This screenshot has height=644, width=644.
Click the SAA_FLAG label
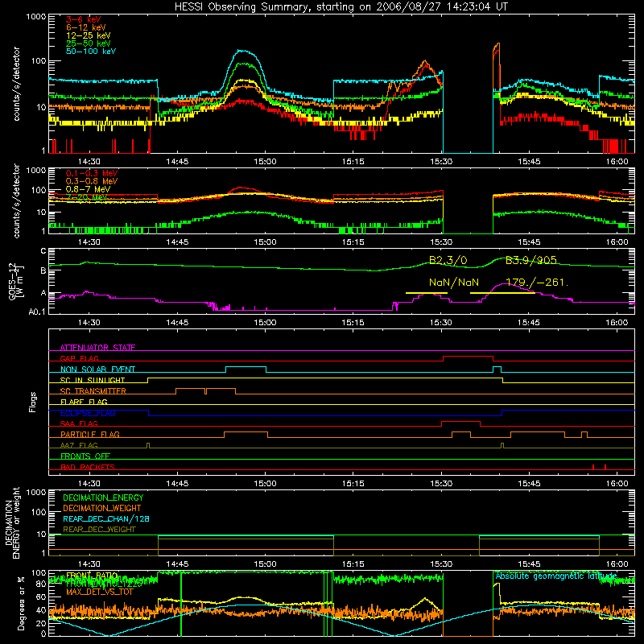coord(79,423)
